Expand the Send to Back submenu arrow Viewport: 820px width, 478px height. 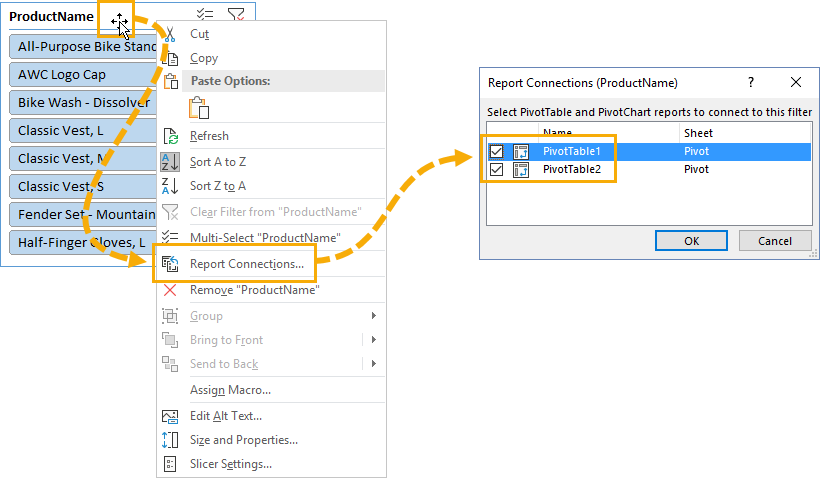tap(373, 363)
